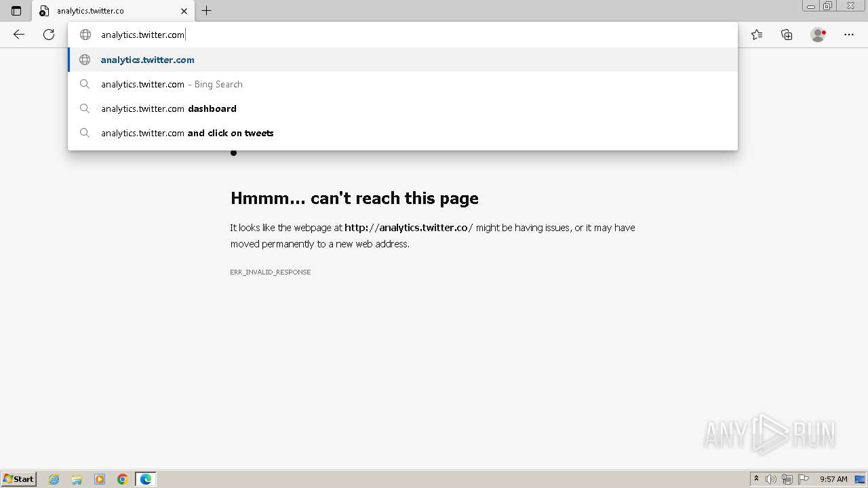Restore down the browser window
Image resolution: width=868 pixels, height=488 pixels.
(x=828, y=6)
